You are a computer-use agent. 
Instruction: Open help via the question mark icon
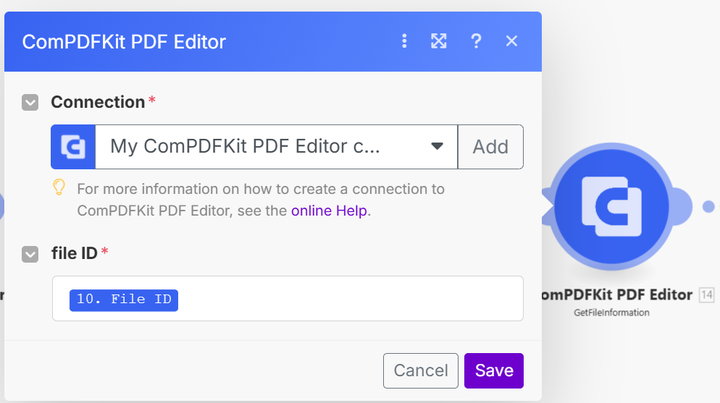click(476, 41)
